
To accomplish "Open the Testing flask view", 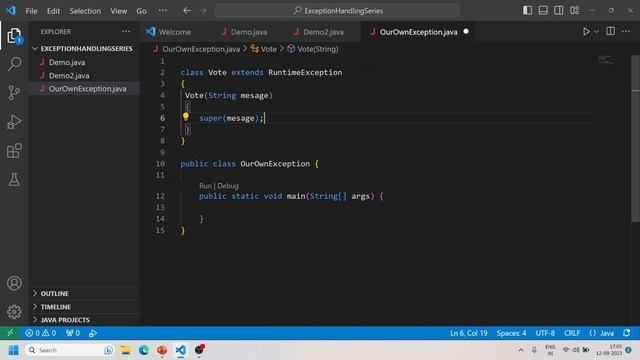I will pyautogui.click(x=14, y=180).
